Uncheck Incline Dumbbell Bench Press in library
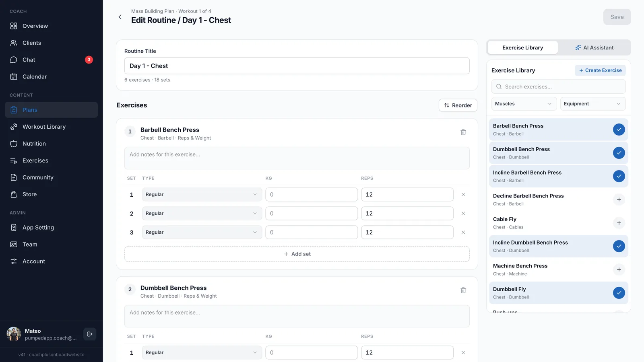Image resolution: width=644 pixels, height=362 pixels. (619, 246)
